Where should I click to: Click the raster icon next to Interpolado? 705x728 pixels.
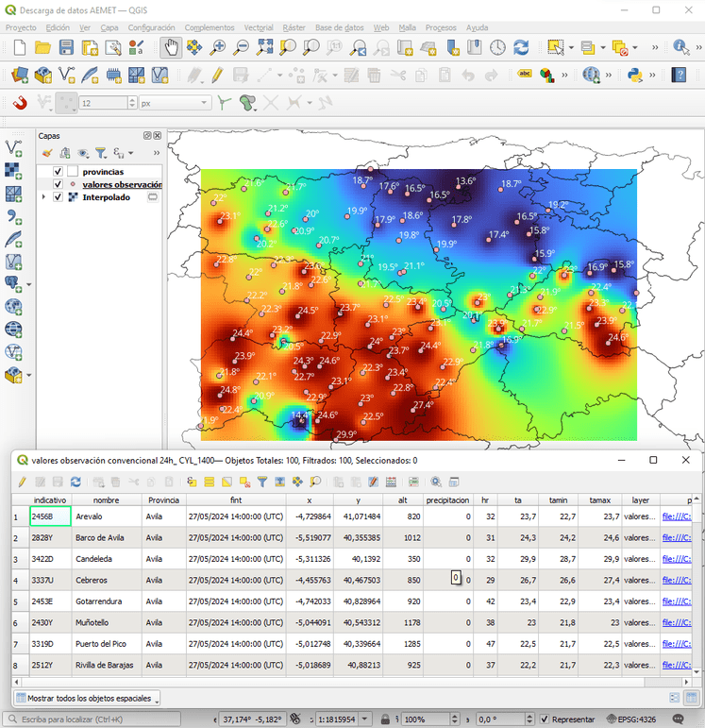73,196
